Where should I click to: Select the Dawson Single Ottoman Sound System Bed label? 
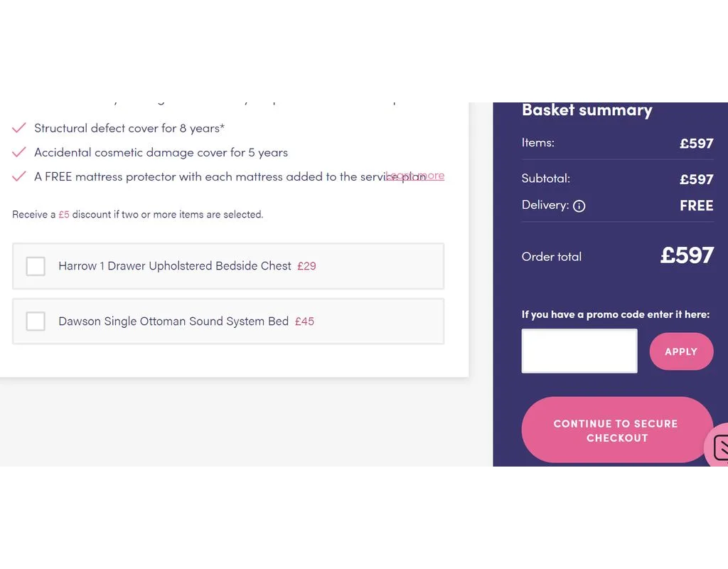[x=173, y=321]
